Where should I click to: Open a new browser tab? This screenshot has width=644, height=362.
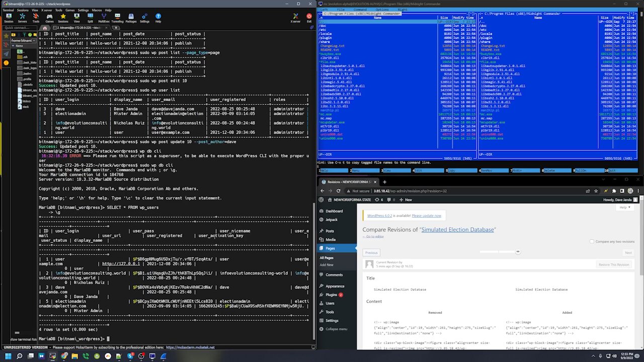coord(384,182)
